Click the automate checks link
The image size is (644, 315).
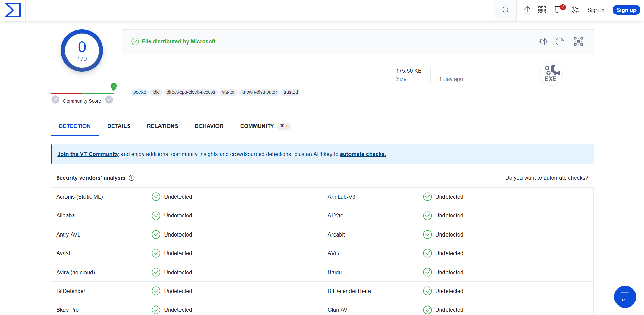coord(363,154)
